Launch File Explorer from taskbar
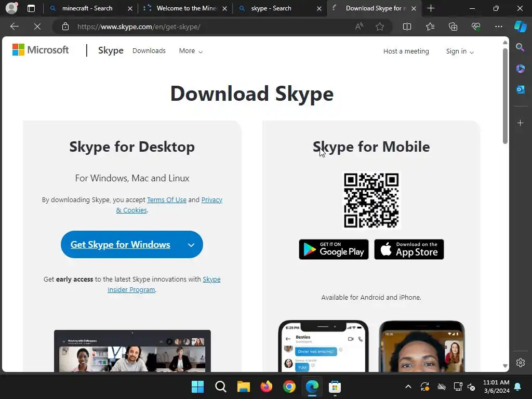 coord(243,387)
